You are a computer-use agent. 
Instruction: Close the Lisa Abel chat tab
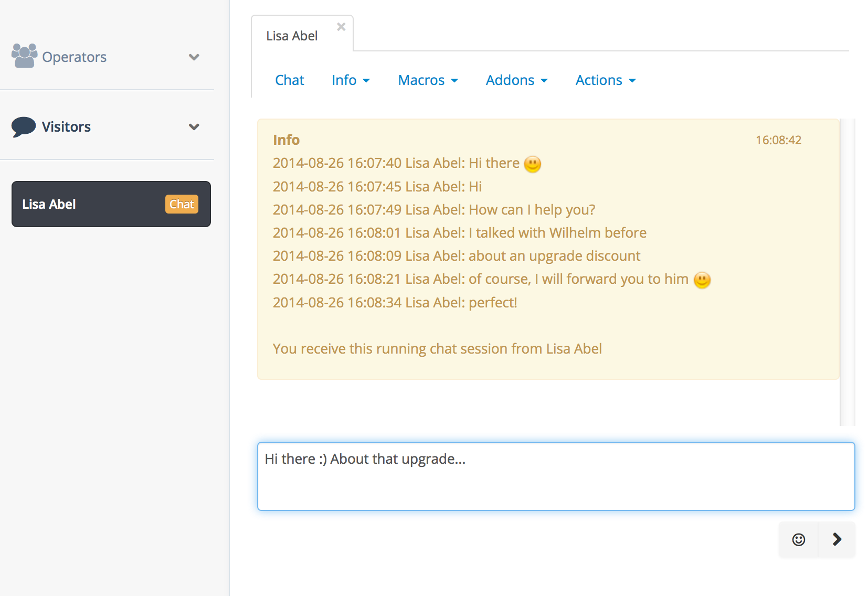[341, 27]
